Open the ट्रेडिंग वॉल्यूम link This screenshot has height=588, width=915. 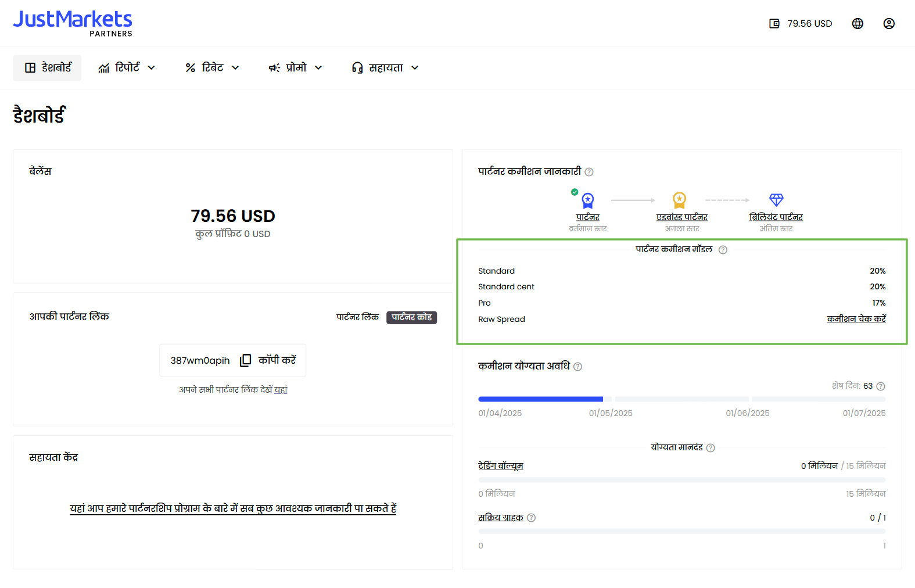click(x=501, y=466)
